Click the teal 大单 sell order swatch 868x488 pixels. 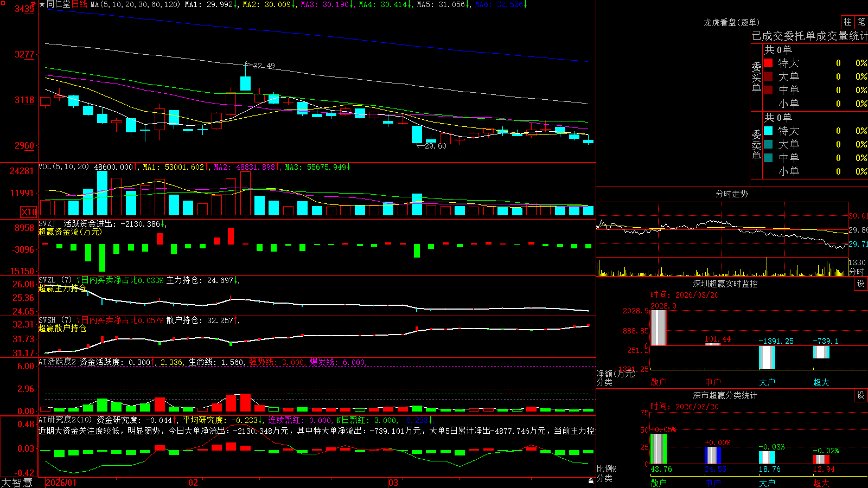[x=768, y=144]
